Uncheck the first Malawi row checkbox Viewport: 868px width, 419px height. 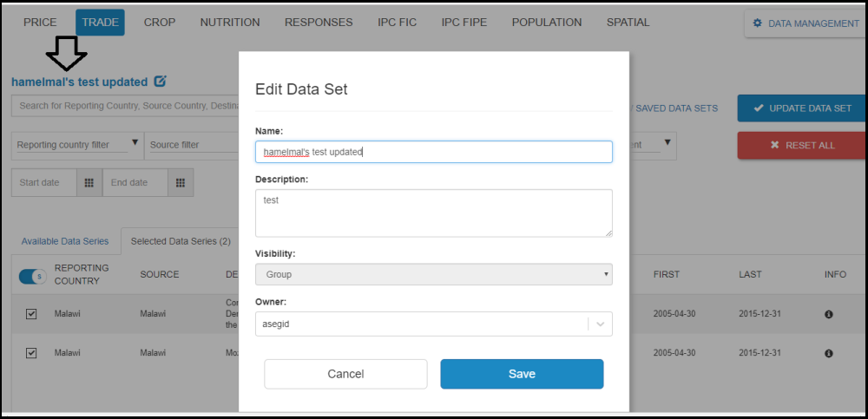pos(31,314)
